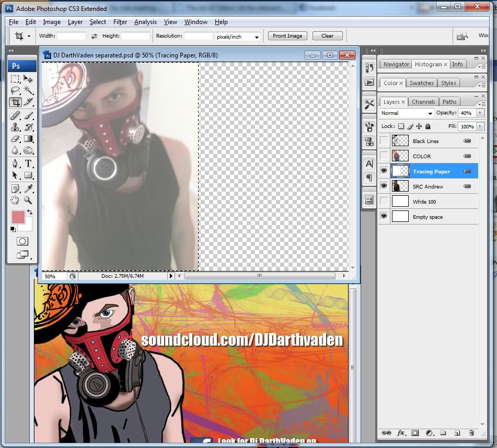Viewport: 497px width, 448px height.
Task: Swap foreground and background colors
Action: 30,212
